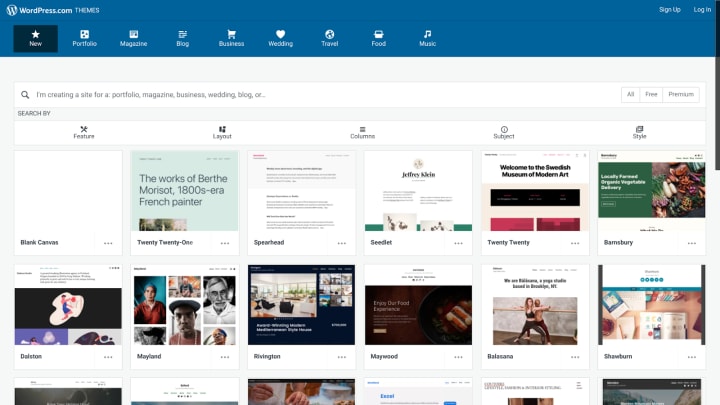The width and height of the screenshot is (720, 405).
Task: Open the Wedding heart category
Action: pos(281,39)
